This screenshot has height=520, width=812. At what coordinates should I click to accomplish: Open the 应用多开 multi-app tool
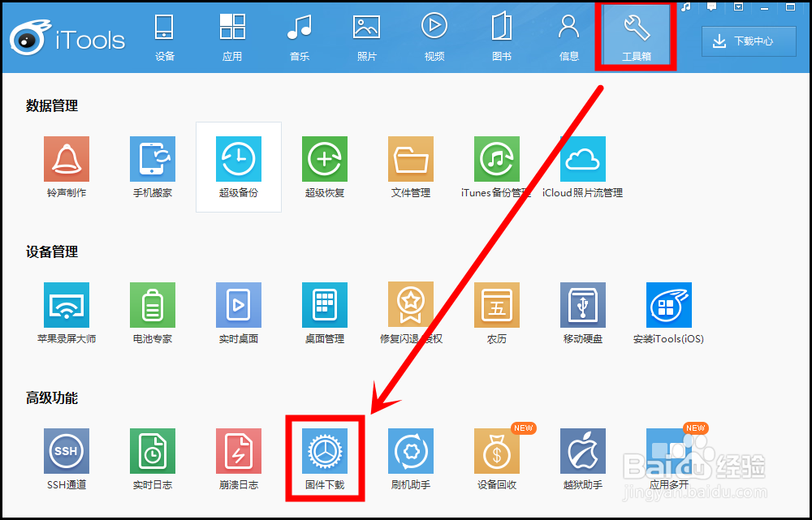tap(668, 451)
